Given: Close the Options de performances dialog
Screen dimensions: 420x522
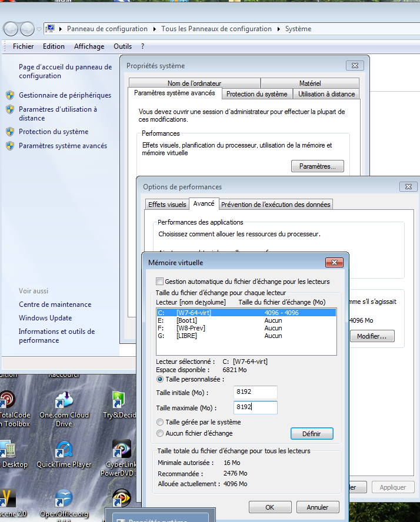Looking at the screenshot, I should click(408, 187).
